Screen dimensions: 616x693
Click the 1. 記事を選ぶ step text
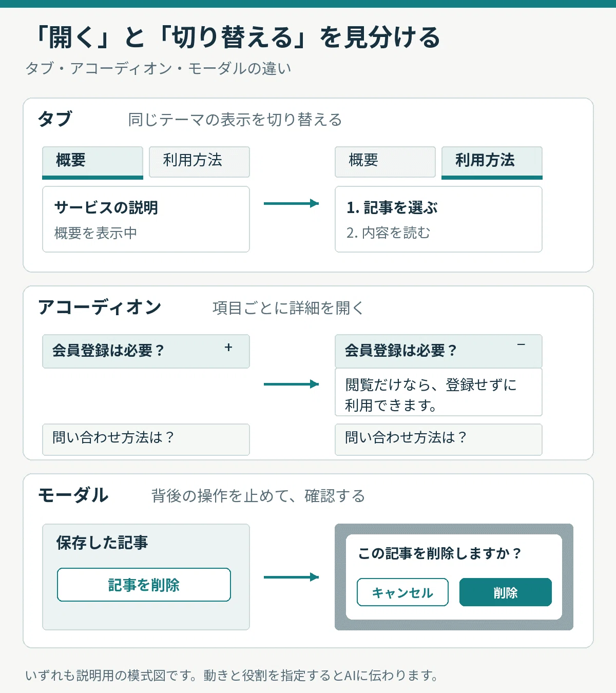(x=392, y=208)
